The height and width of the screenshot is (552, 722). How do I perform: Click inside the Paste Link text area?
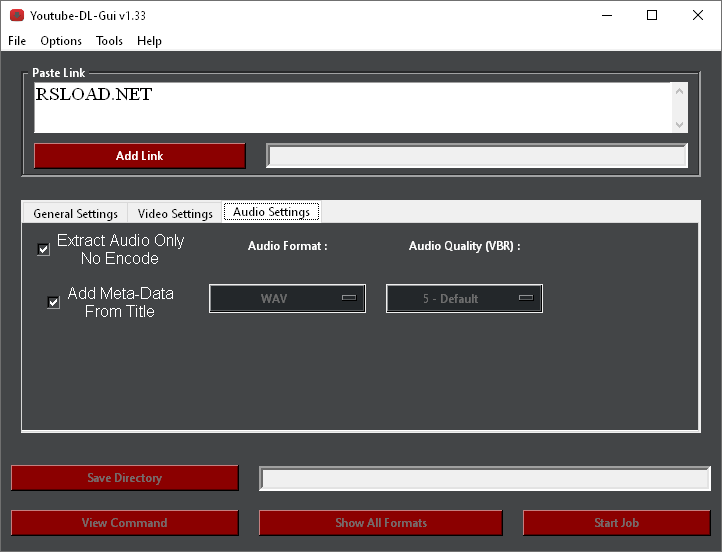pos(353,108)
